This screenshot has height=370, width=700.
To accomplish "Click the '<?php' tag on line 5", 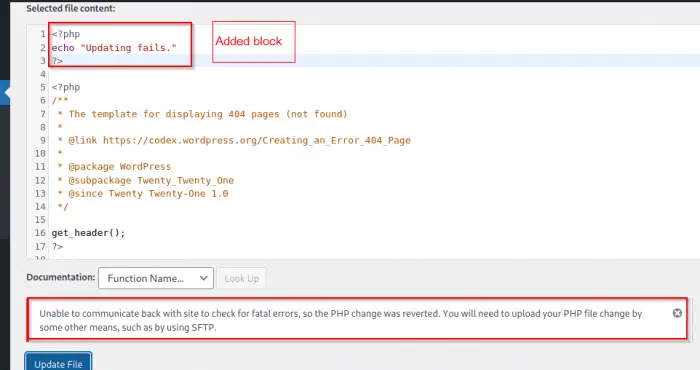I will pyautogui.click(x=66, y=87).
